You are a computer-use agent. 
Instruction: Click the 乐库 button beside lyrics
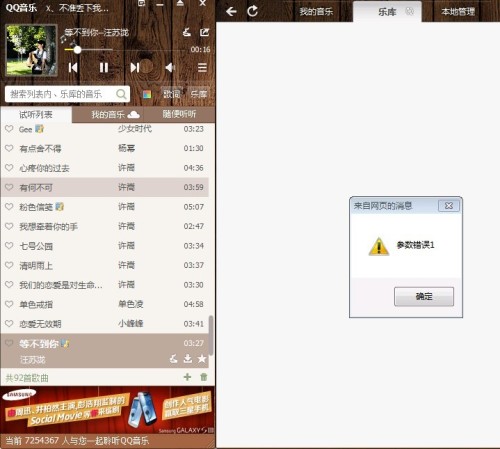pyautogui.click(x=198, y=94)
